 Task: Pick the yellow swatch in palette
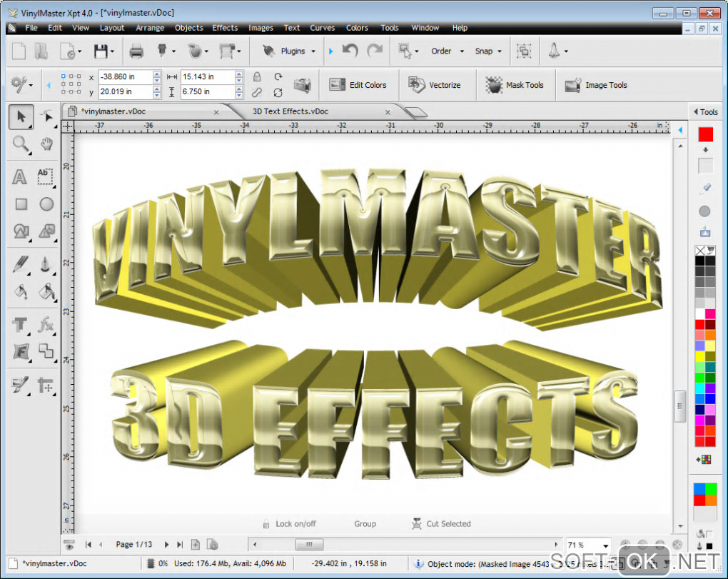(700, 356)
